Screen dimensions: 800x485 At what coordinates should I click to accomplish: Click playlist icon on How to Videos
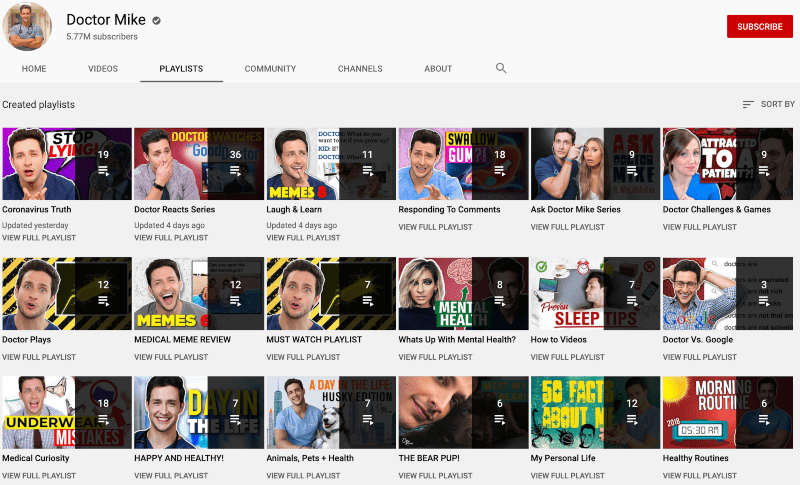[x=632, y=302]
